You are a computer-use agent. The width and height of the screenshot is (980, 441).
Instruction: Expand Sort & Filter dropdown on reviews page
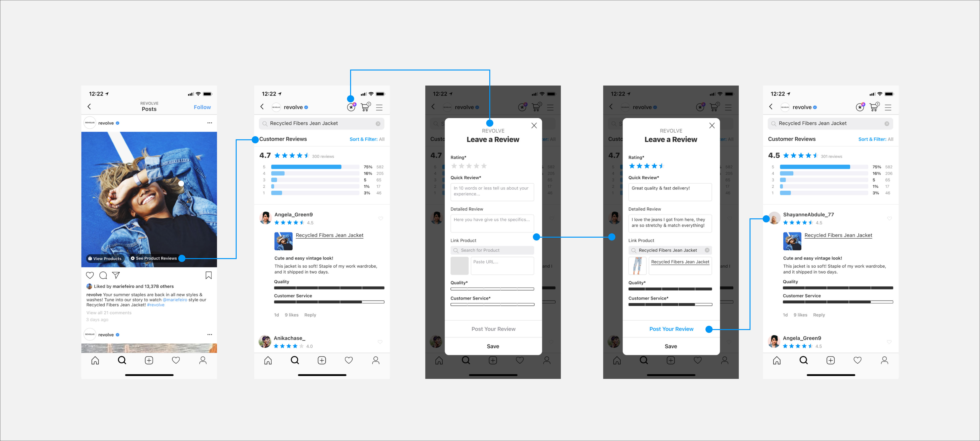pyautogui.click(x=370, y=139)
